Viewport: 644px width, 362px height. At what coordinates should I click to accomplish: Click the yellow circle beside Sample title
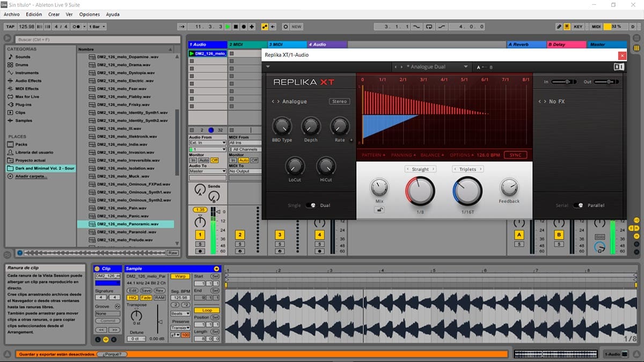click(x=216, y=268)
